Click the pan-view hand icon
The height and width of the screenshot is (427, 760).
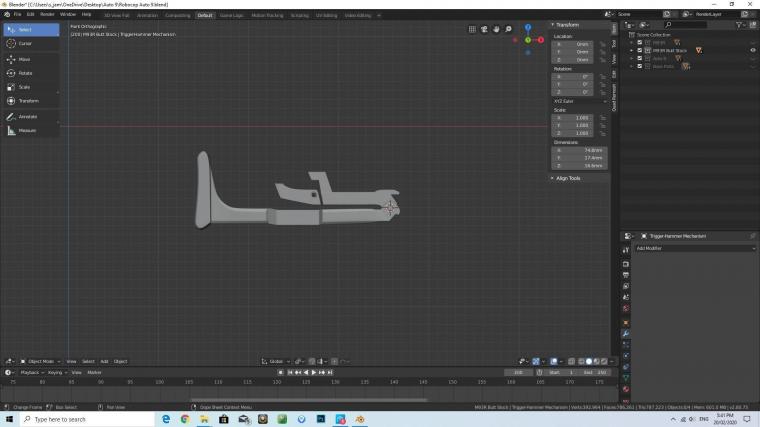[496, 29]
